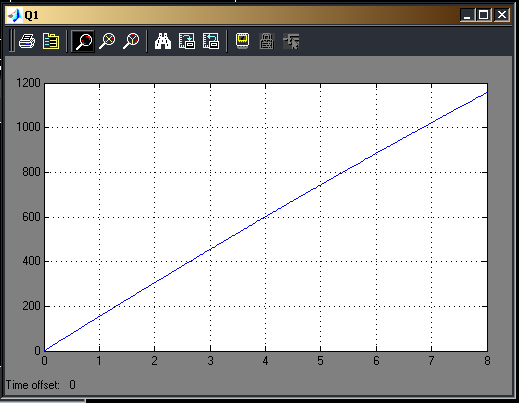Screen dimensions: 519x403
Task: Click the x-axis label 3
Action: [x=210, y=361]
